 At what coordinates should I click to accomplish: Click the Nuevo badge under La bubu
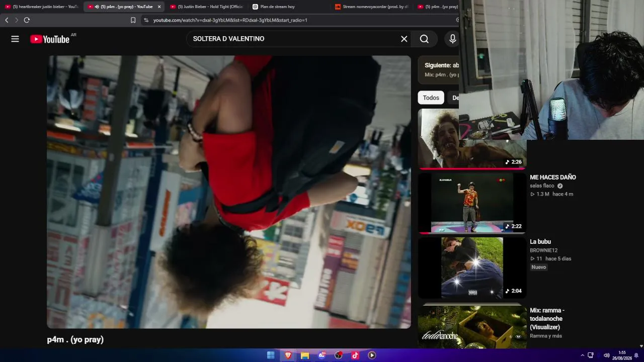coord(539,267)
